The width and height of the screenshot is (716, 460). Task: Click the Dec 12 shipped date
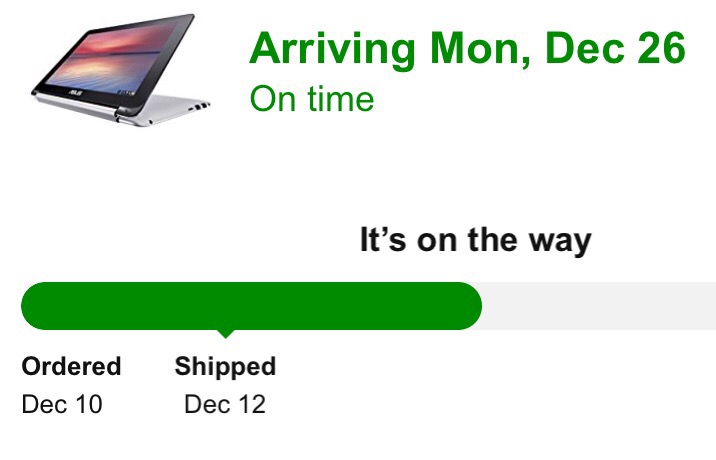225,404
